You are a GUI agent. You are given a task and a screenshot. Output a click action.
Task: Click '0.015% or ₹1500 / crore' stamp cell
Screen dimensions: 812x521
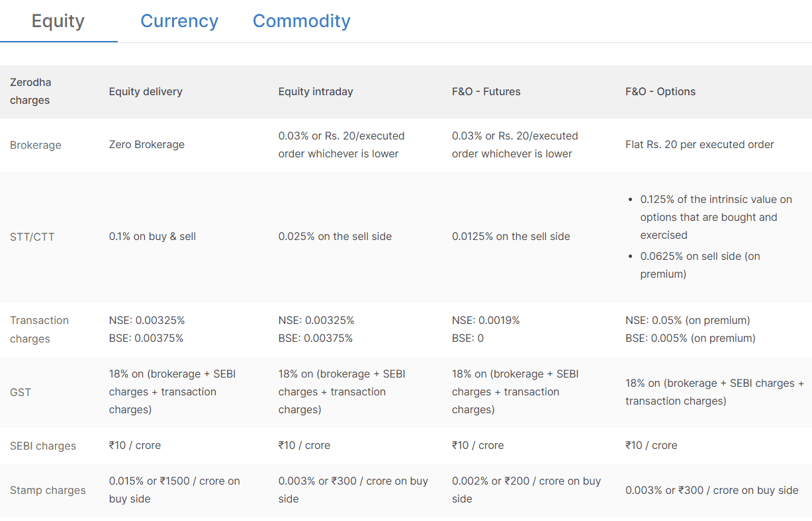pyautogui.click(x=175, y=490)
